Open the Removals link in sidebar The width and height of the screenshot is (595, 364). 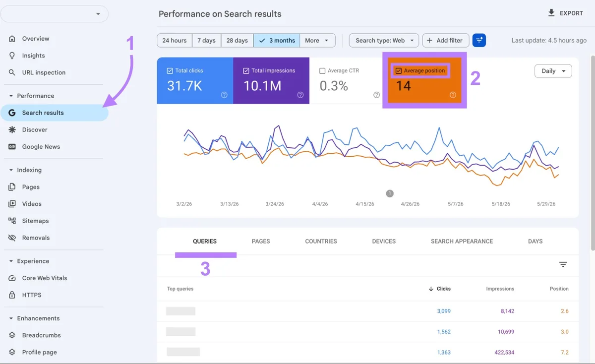pyautogui.click(x=36, y=238)
